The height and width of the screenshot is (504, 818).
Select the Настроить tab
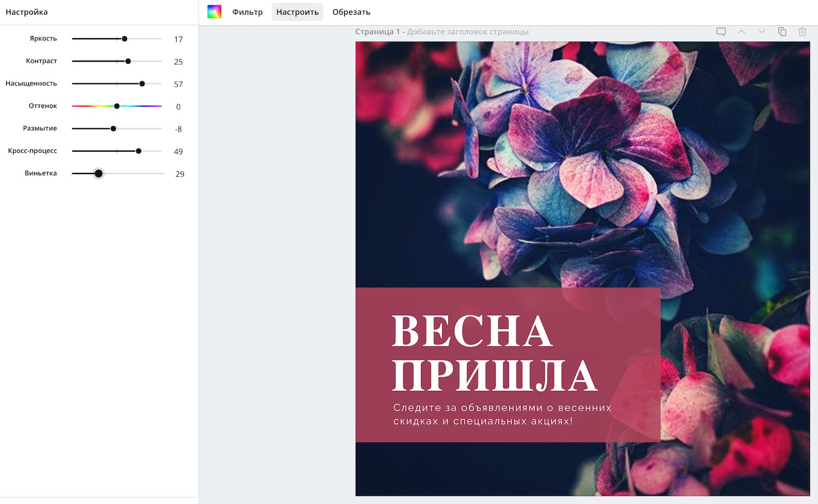pyautogui.click(x=297, y=12)
